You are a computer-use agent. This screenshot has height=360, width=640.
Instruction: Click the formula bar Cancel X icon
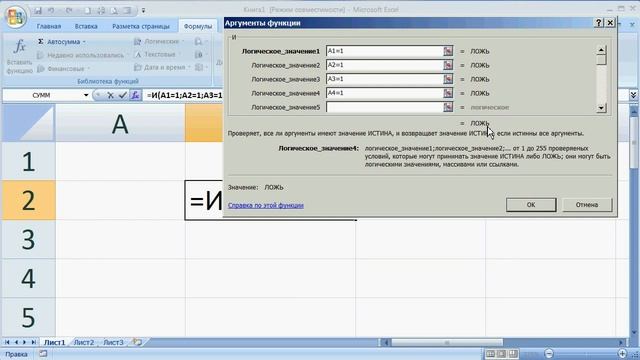(x=110, y=95)
